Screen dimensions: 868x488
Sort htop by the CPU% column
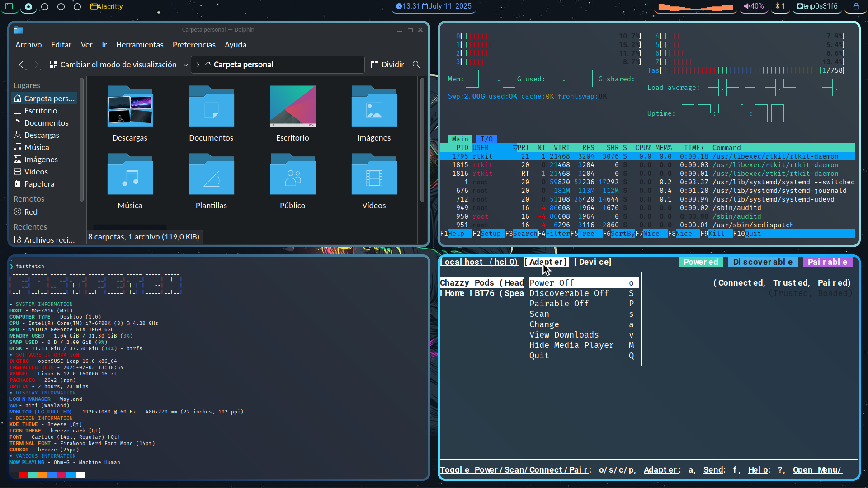point(643,148)
